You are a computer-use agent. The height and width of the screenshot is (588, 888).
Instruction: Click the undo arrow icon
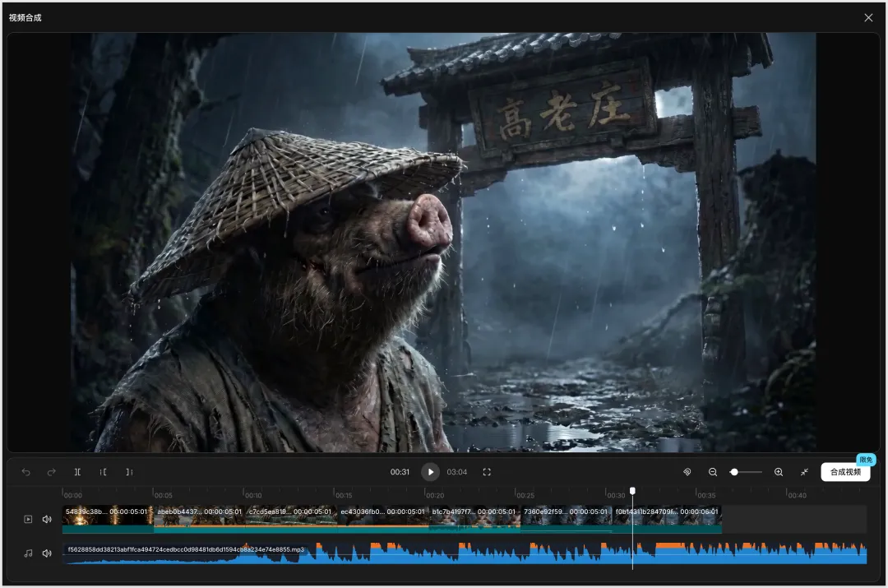[x=26, y=472]
